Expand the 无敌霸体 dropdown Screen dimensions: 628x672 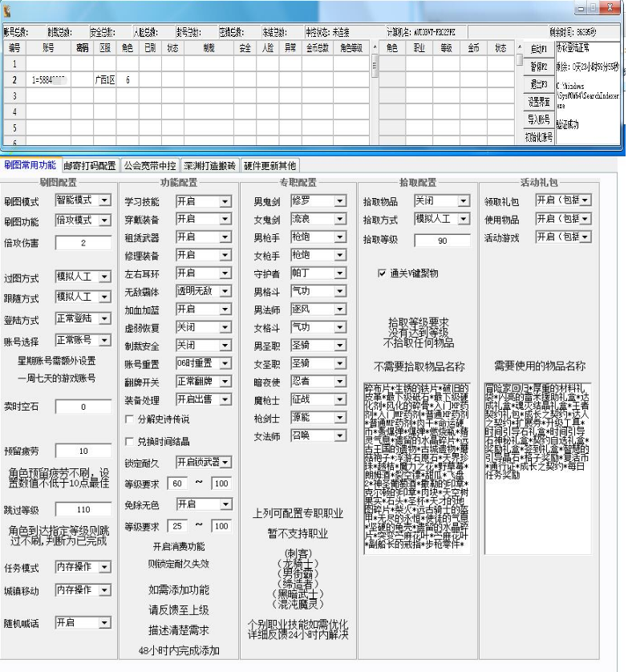tap(204, 291)
